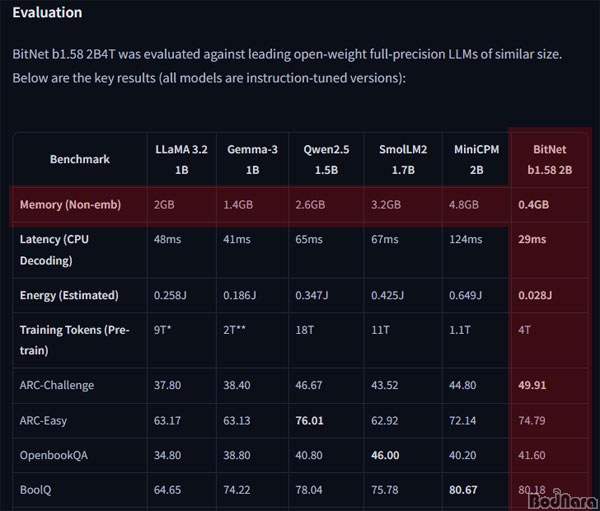
Task: Click the 63.13 ARC-Easy score
Action: click(x=237, y=421)
